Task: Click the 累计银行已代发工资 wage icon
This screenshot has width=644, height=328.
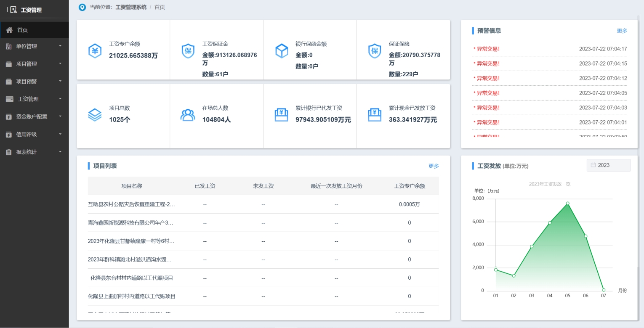Action: 281,114
